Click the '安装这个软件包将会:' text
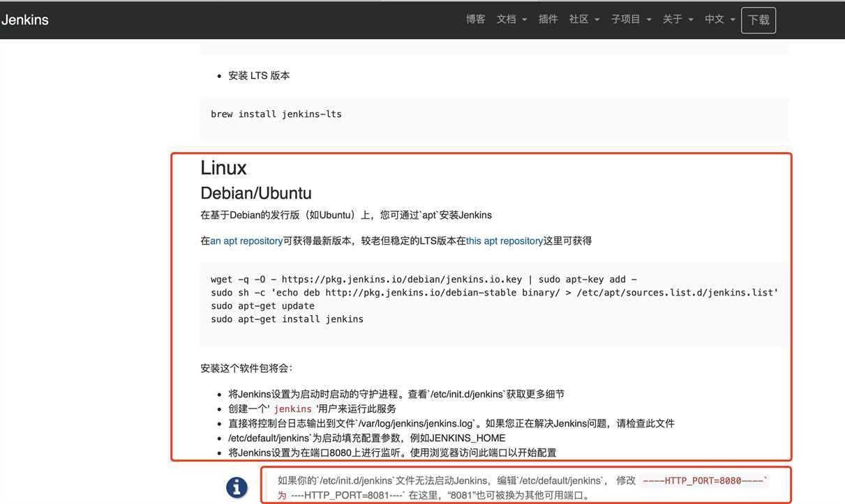Viewport: 845px width, 504px height. click(x=247, y=368)
